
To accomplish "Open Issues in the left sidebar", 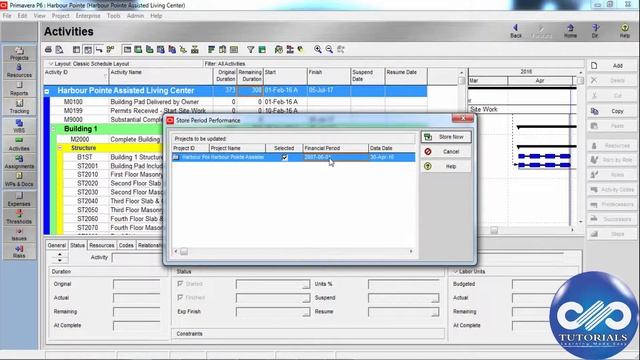I will 19,234.
